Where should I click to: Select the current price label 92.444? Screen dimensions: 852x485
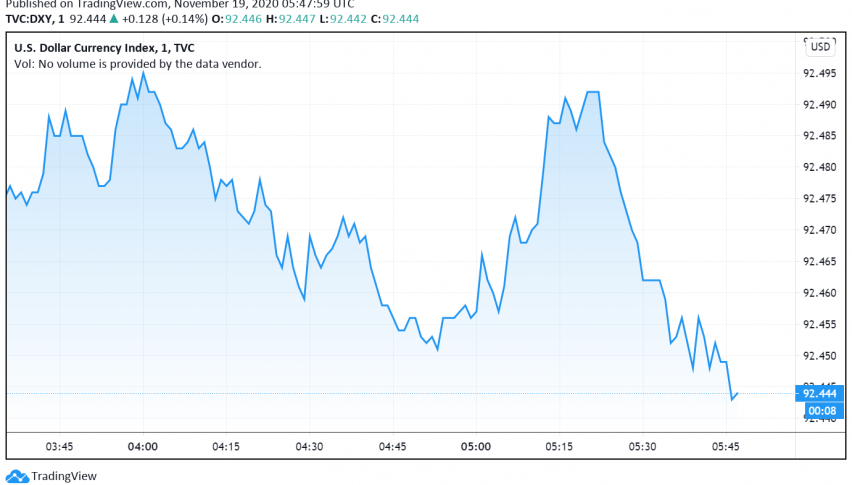click(819, 393)
